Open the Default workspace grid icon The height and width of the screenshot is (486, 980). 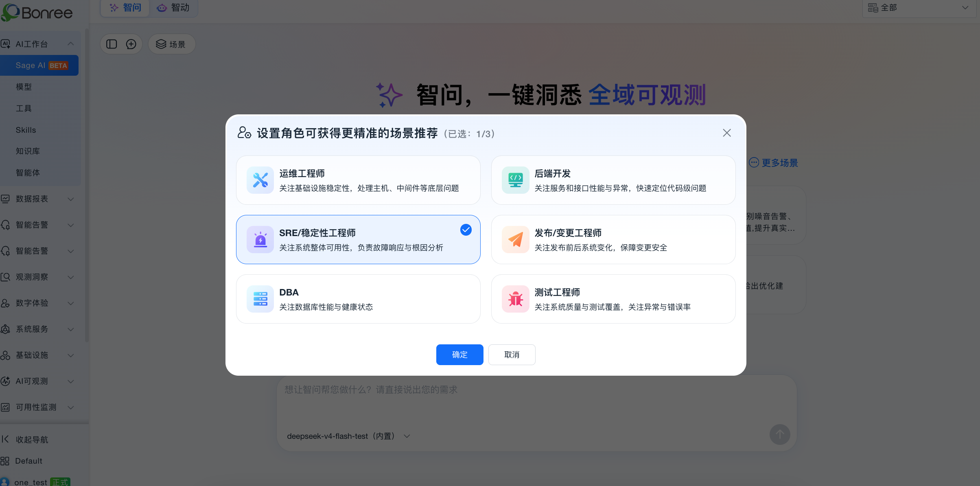5,461
